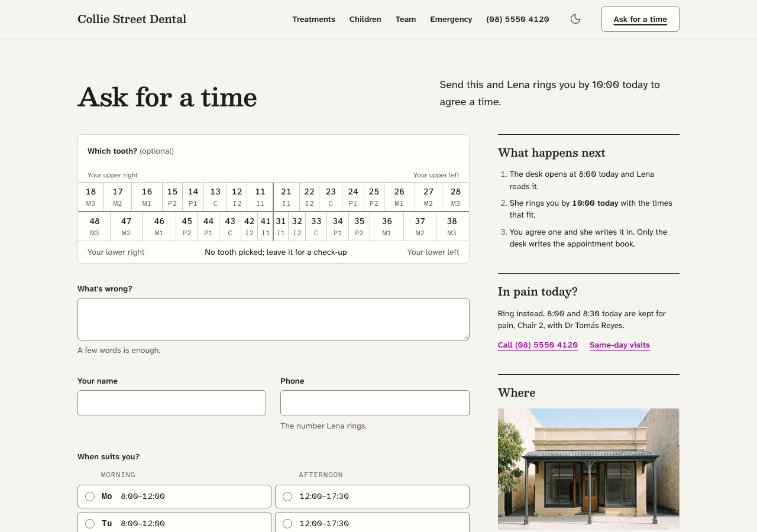The image size is (757, 532).
Task: Click the Ask for a time page heading
Action: click(x=167, y=97)
